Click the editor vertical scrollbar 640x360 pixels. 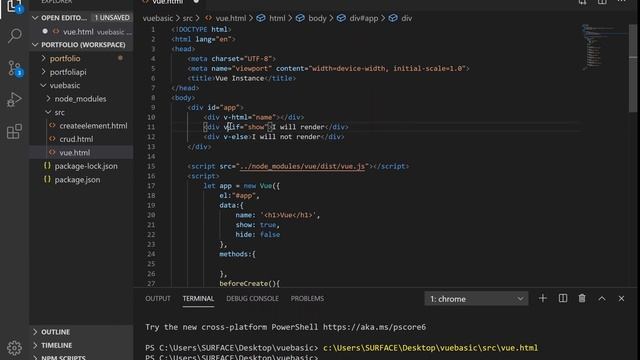[x=633, y=67]
